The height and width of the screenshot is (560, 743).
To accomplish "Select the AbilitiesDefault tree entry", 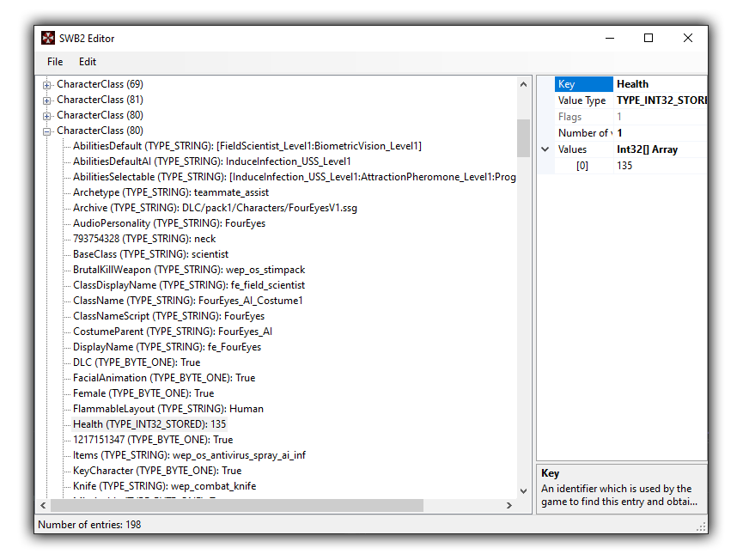I will tap(247, 146).
